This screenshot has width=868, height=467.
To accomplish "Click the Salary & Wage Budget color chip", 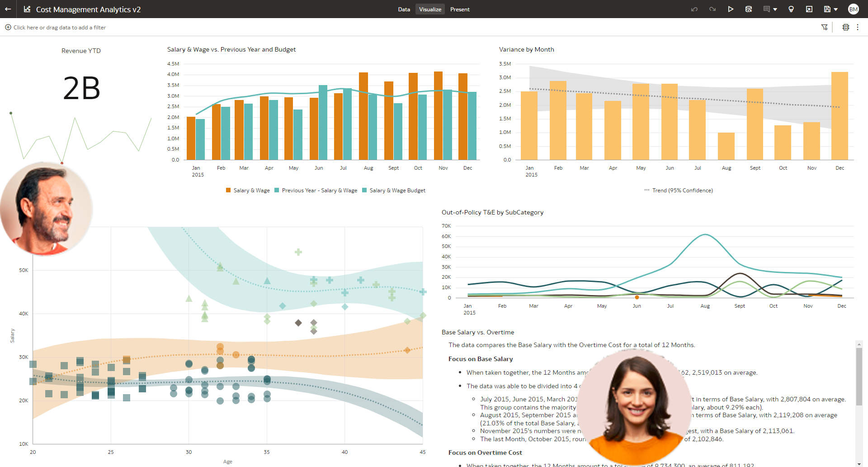I will pyautogui.click(x=363, y=190).
